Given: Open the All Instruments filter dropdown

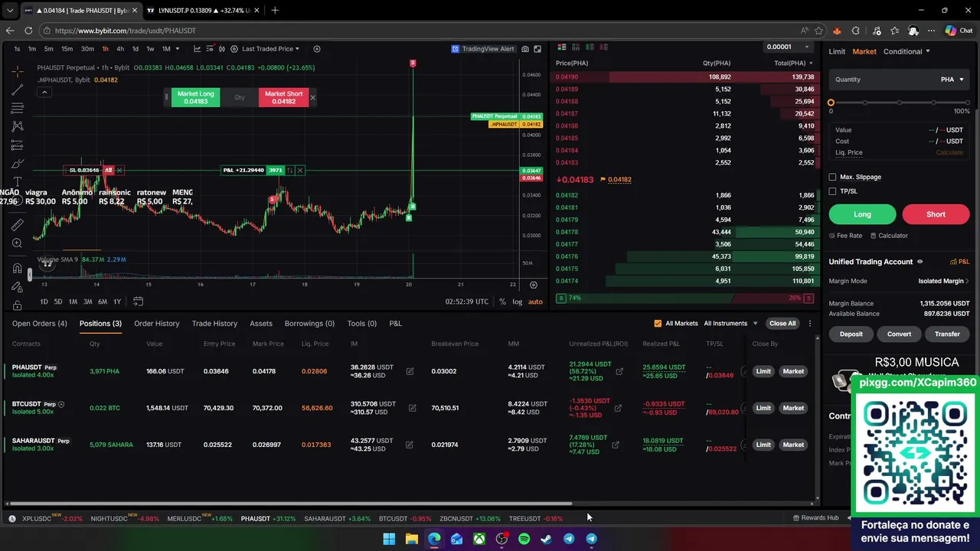Looking at the screenshot, I should pyautogui.click(x=730, y=324).
